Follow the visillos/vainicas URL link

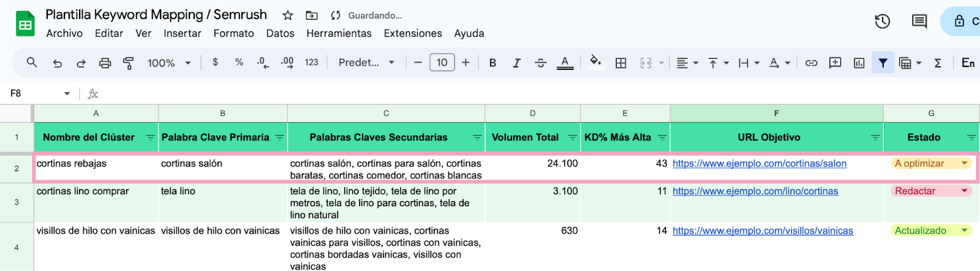pos(763,231)
